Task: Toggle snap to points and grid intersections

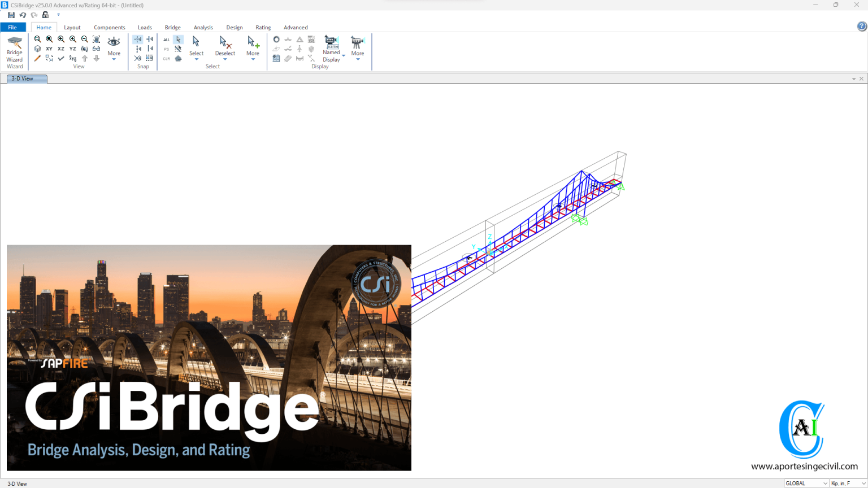Action: [138, 40]
